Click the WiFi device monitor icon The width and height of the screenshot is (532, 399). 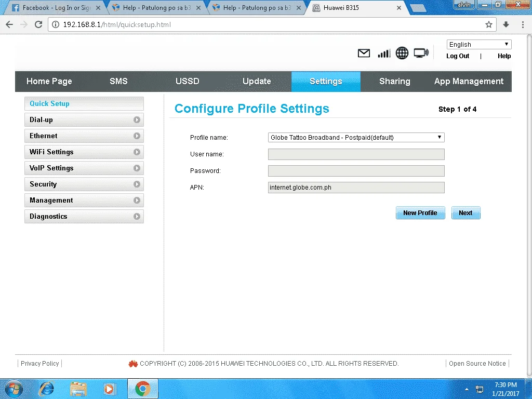click(421, 54)
